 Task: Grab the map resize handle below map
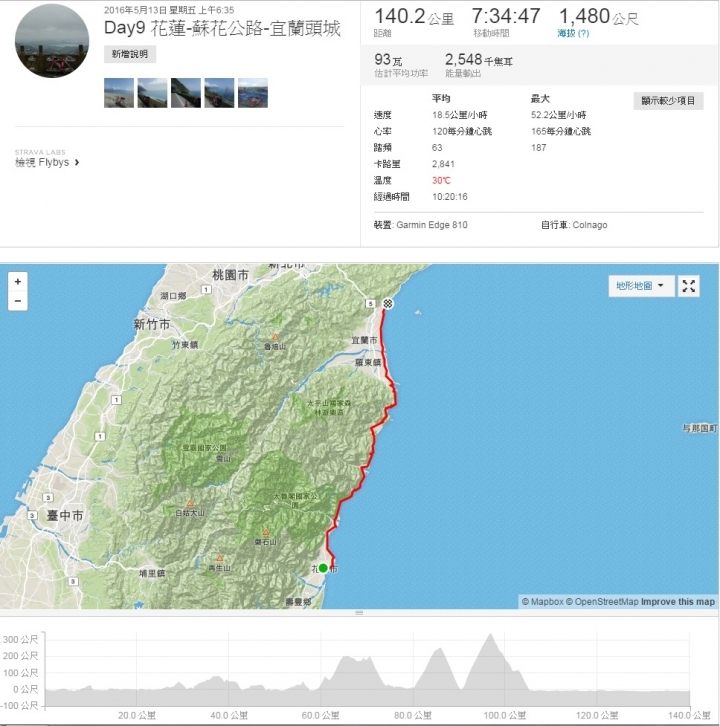click(x=359, y=613)
